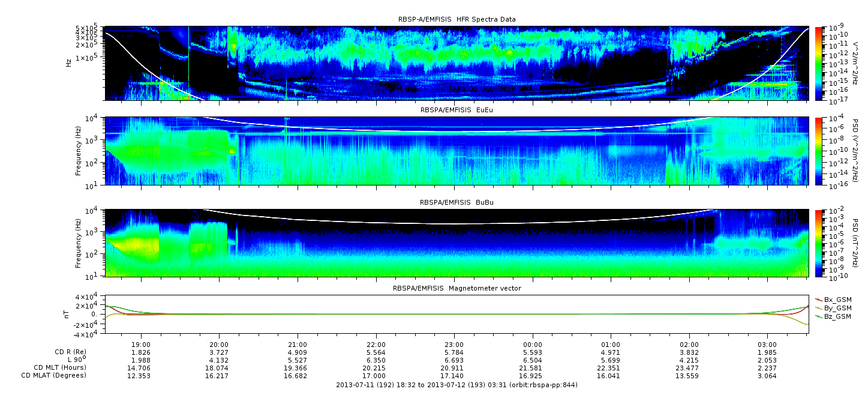
Task: Click the nT axis label on magnetometer plot
Action: (x=68, y=314)
